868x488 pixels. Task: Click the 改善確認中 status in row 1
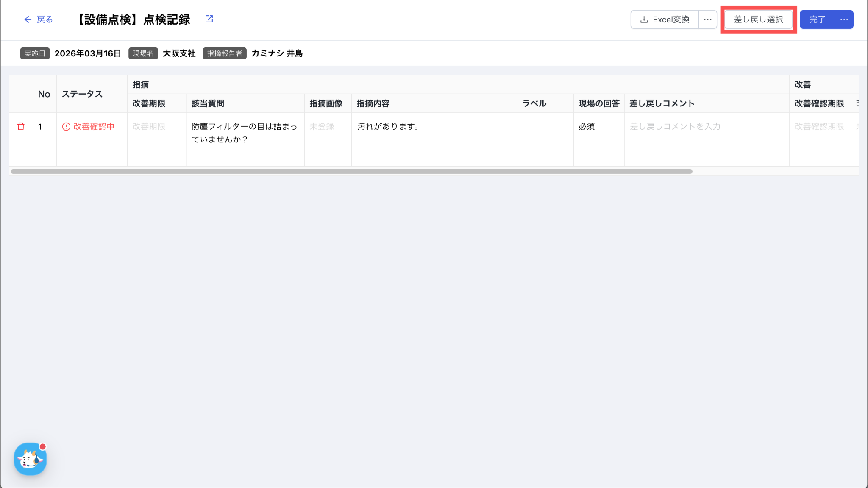[94, 127]
